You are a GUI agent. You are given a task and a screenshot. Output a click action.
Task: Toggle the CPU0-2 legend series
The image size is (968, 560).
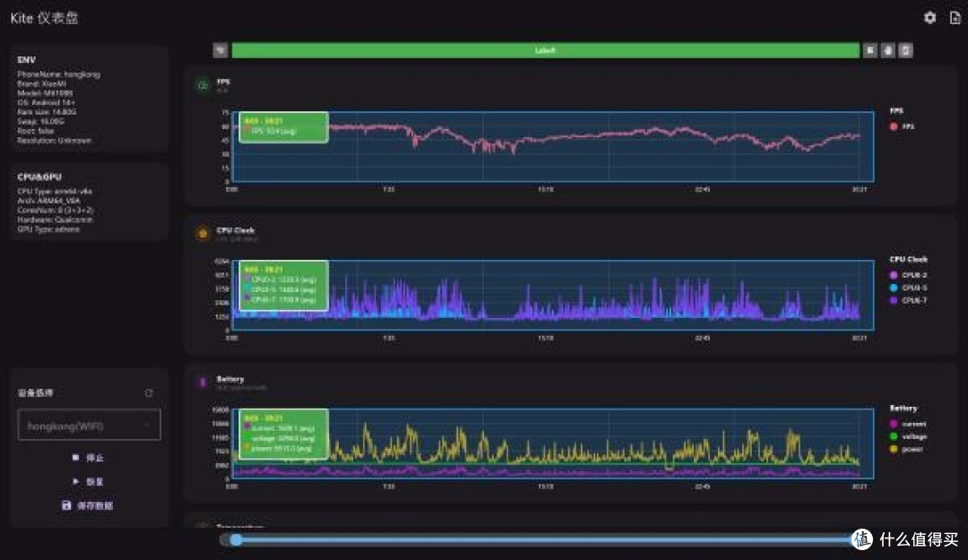pyautogui.click(x=908, y=275)
